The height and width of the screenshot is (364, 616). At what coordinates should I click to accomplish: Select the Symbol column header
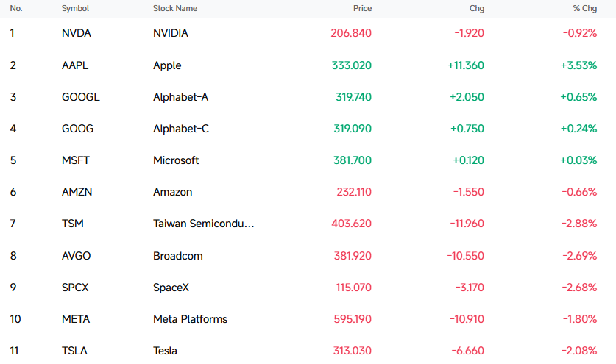(x=75, y=8)
